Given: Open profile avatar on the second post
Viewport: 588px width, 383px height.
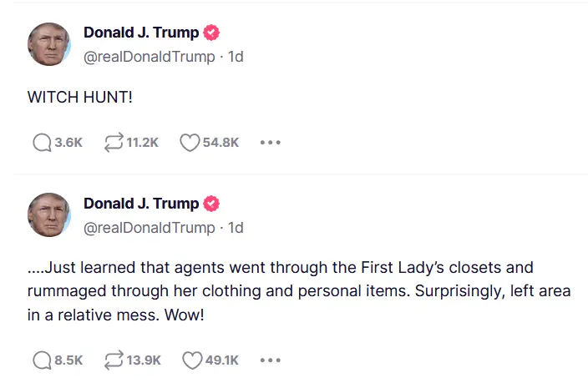Looking at the screenshot, I should point(49,214).
